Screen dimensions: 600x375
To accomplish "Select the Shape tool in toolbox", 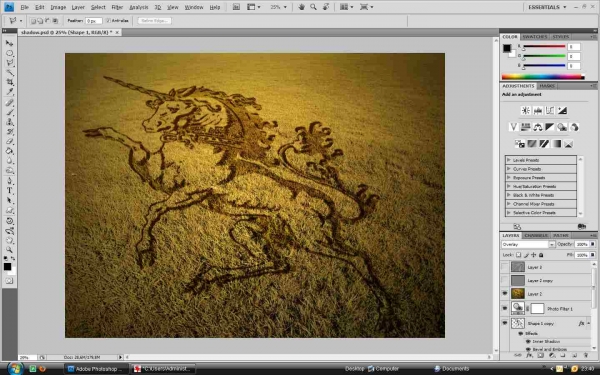I will click(x=10, y=210).
